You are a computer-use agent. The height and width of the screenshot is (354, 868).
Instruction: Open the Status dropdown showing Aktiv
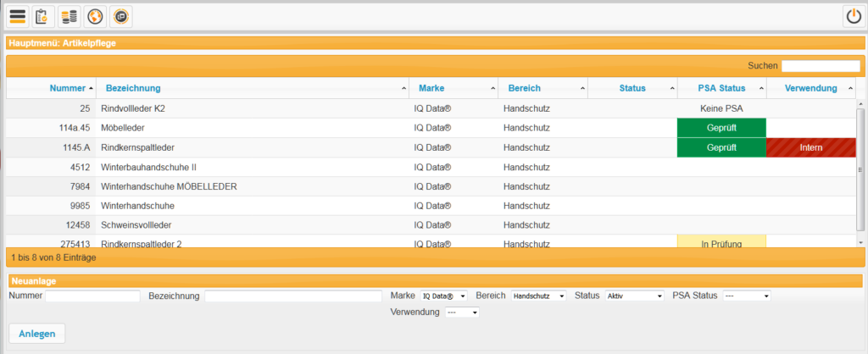634,296
